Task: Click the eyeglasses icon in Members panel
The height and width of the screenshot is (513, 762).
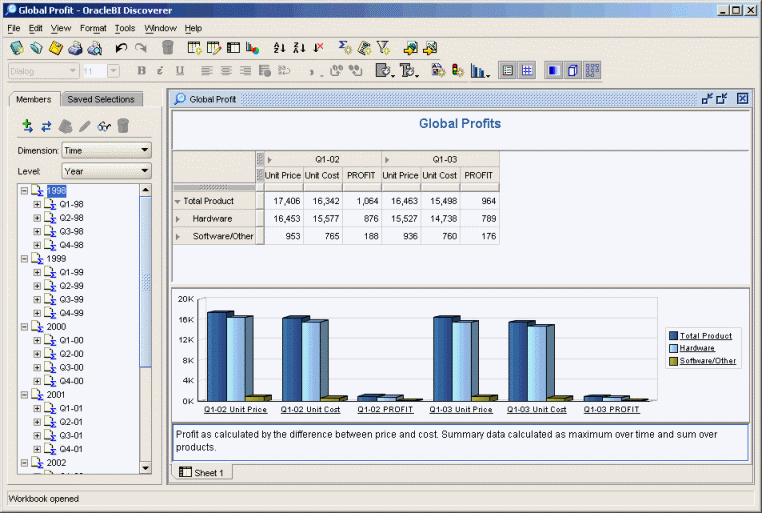Action: tap(104, 127)
